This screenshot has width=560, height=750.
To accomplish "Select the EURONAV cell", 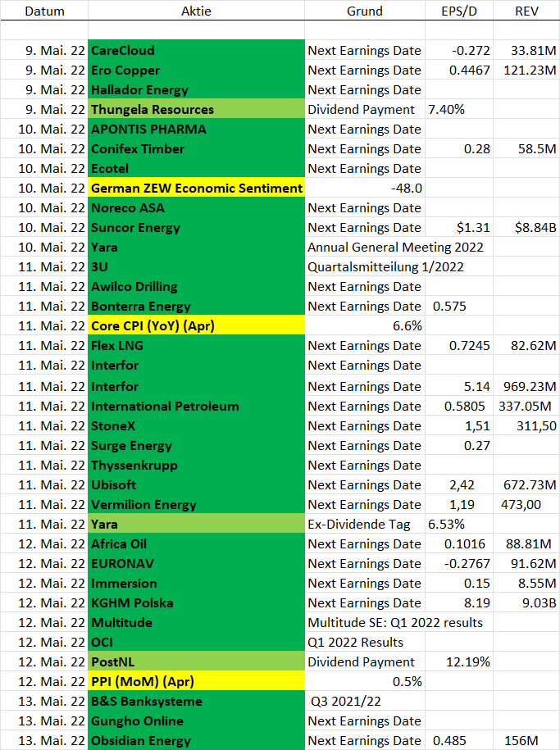I will 196,563.
